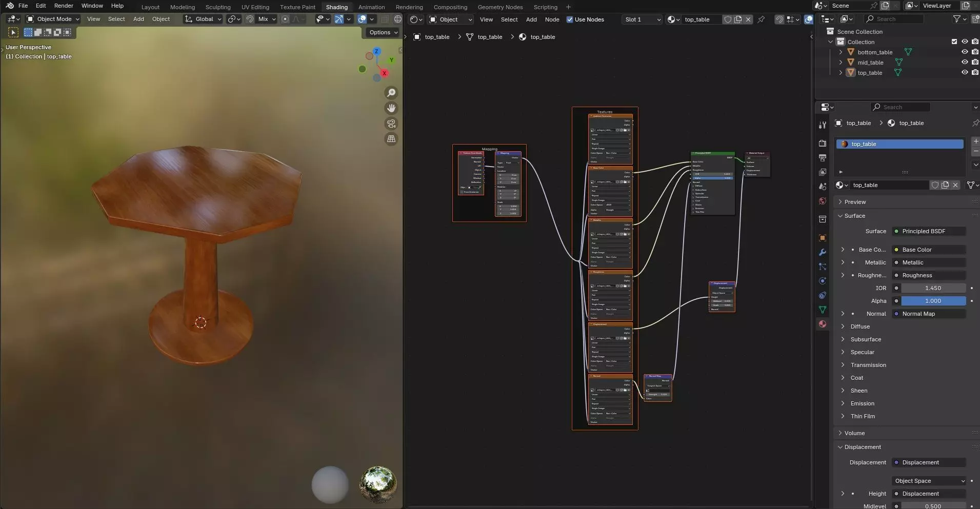Screen dimensions: 980x509
Task: Click the zoom magnifier icon in the 3D viewport
Action: 391,93
